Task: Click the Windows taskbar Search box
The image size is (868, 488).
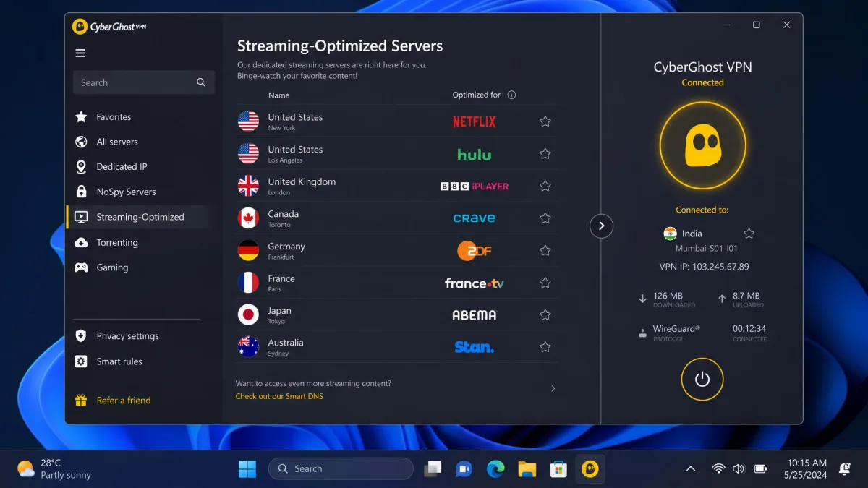Action: 341,469
